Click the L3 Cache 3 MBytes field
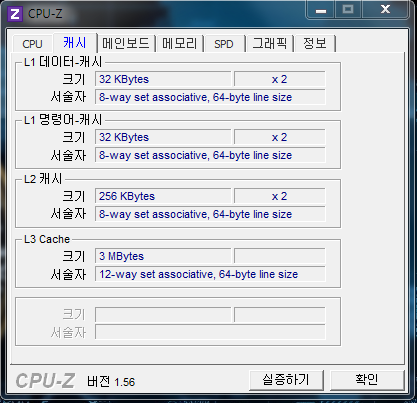417x403 pixels. point(163,256)
